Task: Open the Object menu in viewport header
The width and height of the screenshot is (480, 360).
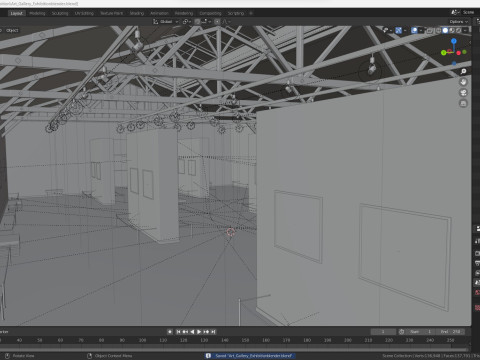Action: [x=12, y=30]
